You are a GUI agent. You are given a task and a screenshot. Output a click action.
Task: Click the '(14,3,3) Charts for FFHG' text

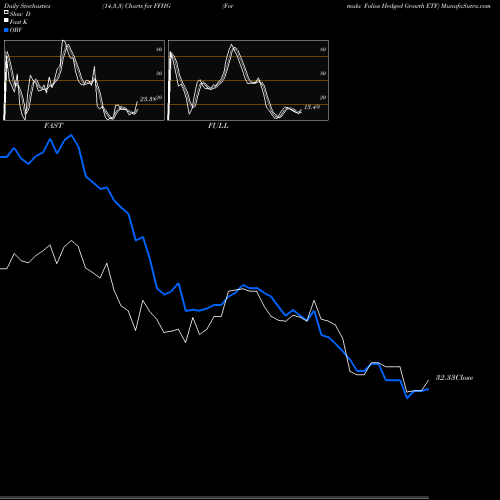(x=136, y=6)
